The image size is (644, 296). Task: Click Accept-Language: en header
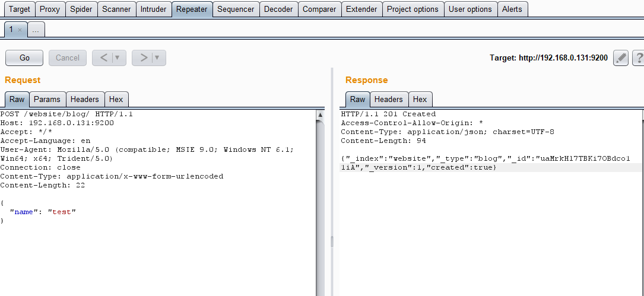(x=45, y=141)
